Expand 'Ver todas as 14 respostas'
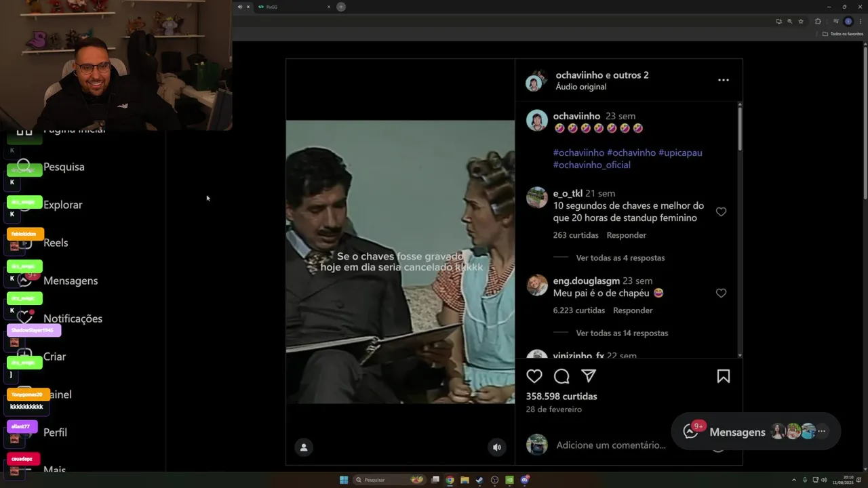Screen dimensions: 868x488 point(622,333)
